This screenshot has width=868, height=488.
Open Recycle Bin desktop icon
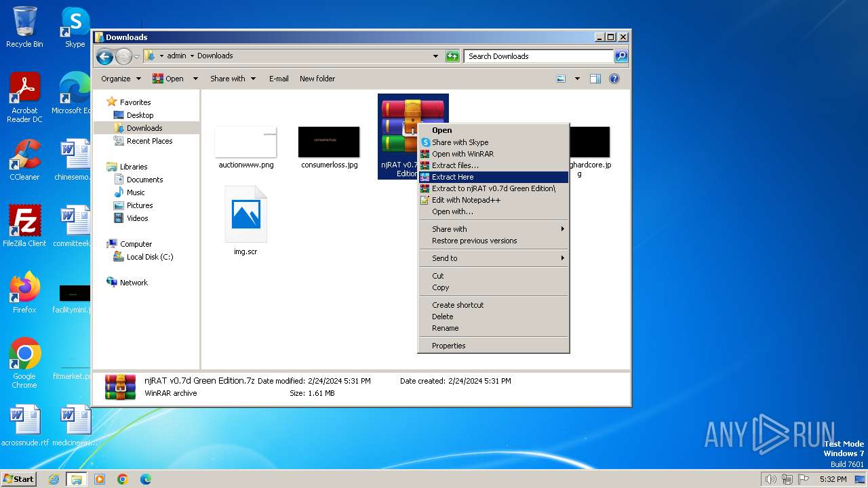point(24,27)
